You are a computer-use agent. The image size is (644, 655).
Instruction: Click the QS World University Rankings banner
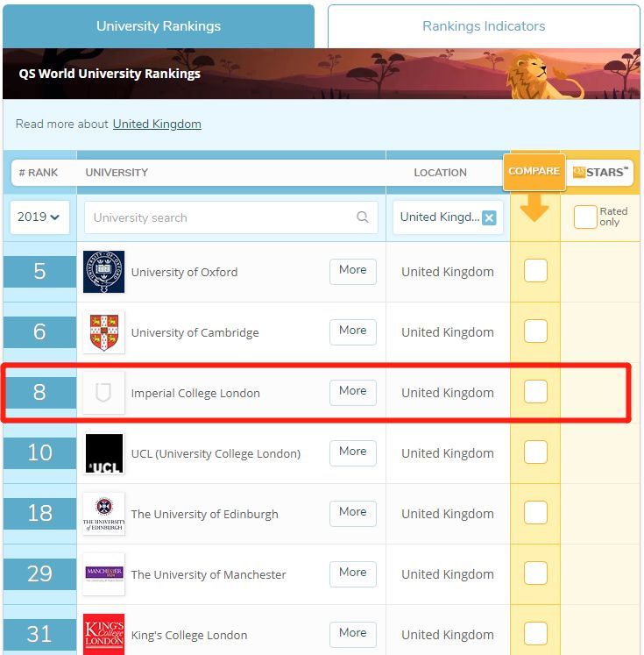[x=322, y=74]
